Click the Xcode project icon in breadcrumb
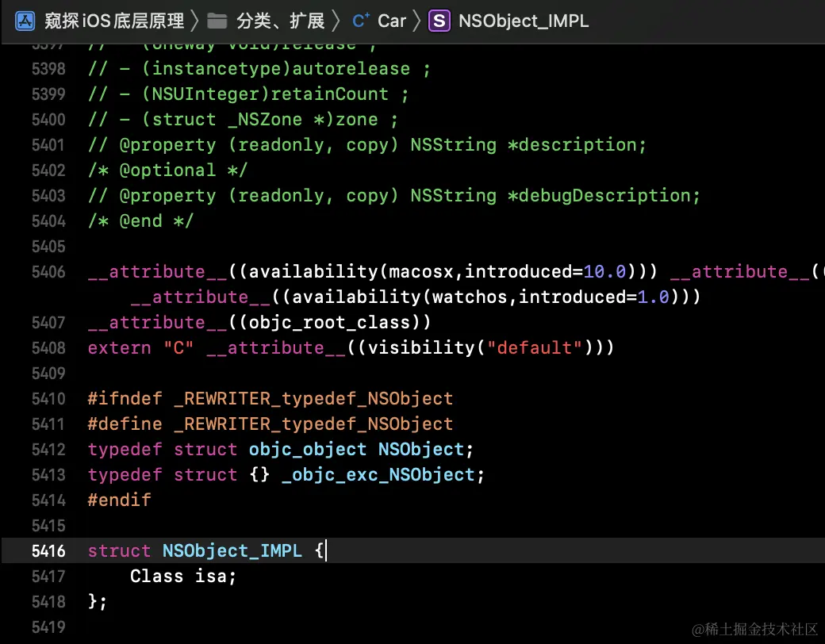The height and width of the screenshot is (644, 825). 25,21
